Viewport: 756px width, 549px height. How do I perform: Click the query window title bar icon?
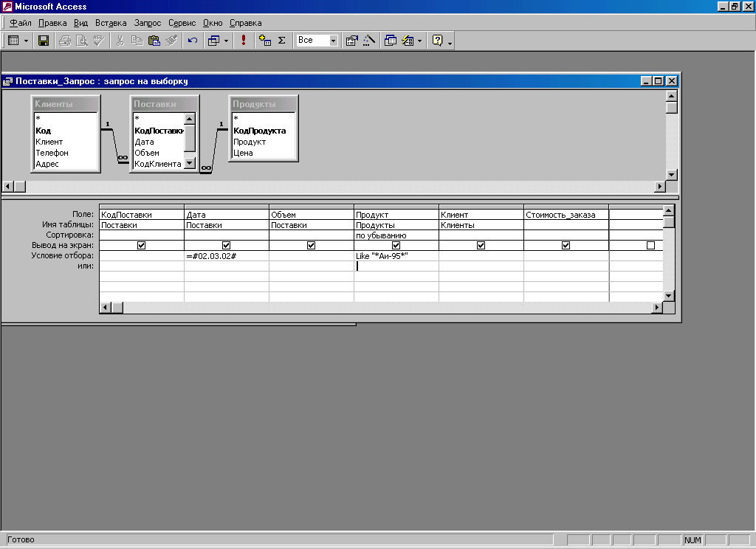tap(7, 81)
